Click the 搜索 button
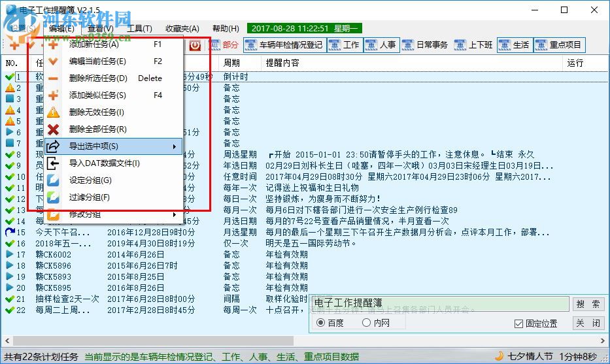The image size is (610, 364). [588, 304]
